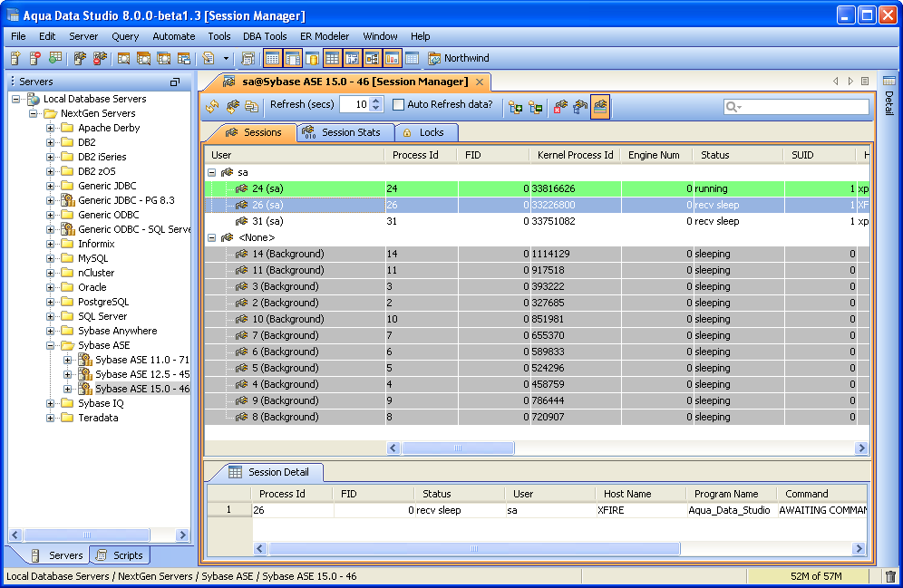This screenshot has width=903, height=588.
Task: Click the kill session icon with red mark
Action: coord(560,107)
